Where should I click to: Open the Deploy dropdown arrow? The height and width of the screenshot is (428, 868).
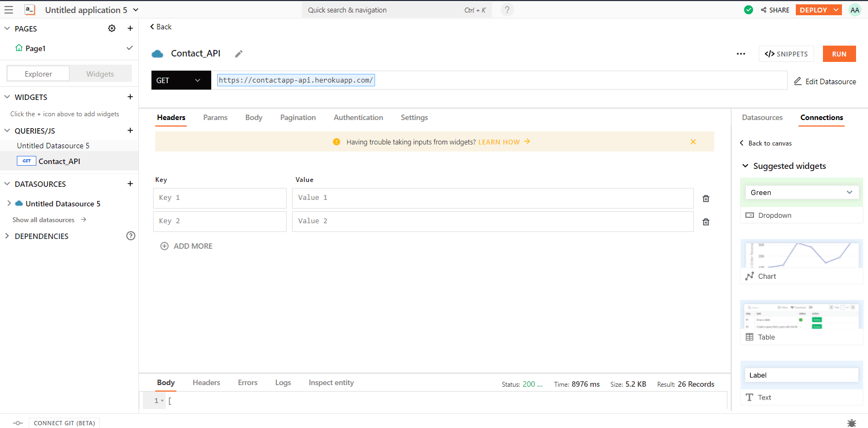pos(836,10)
